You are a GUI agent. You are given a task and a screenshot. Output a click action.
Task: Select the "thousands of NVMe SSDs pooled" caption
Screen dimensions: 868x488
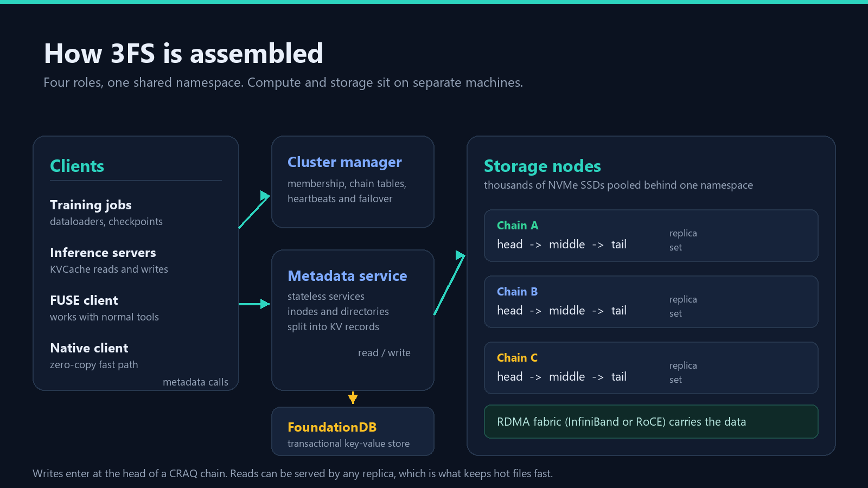click(x=618, y=185)
